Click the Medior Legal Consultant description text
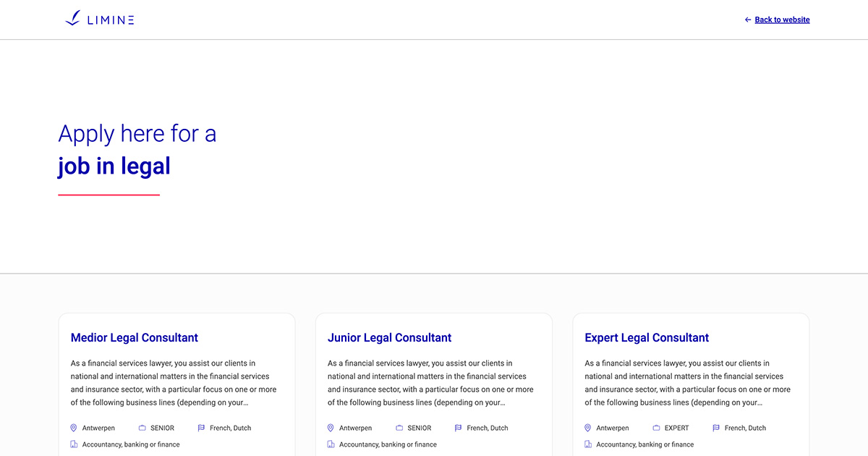 (174, 383)
